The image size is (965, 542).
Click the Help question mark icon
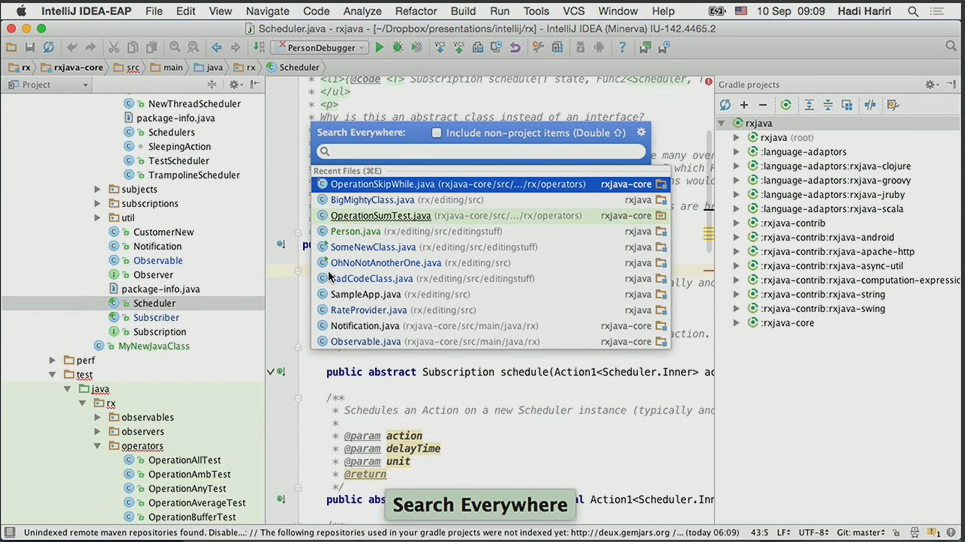(x=622, y=47)
